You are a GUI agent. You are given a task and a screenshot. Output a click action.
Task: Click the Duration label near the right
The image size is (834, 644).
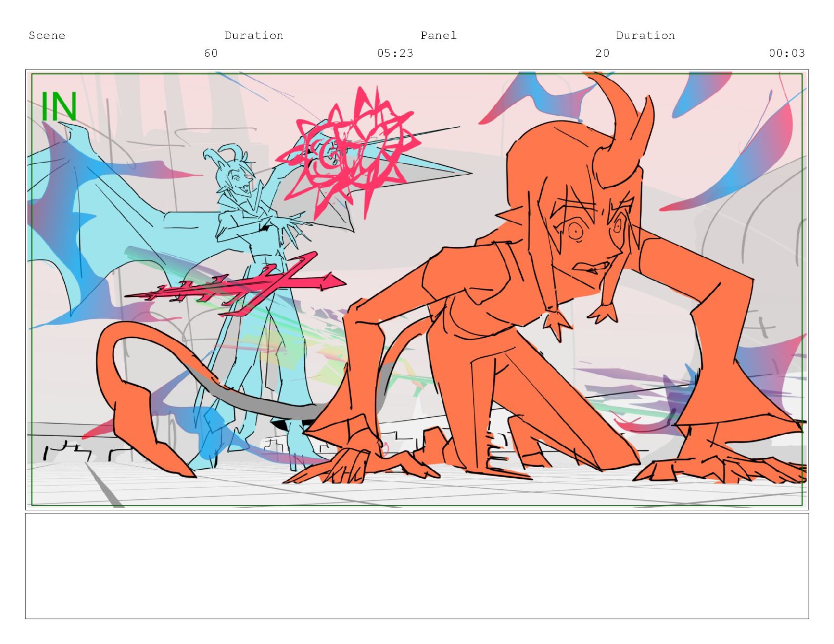click(x=646, y=35)
